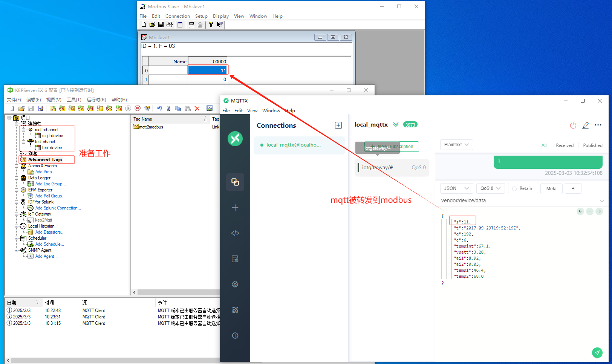Edit the local_mqttx connection
The image size is (612, 364).
click(x=586, y=125)
